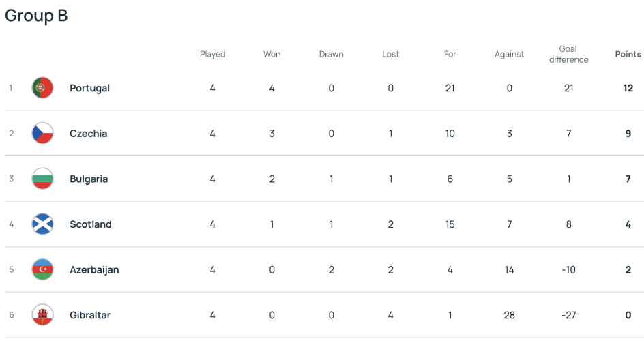Click the Goal difference column header
The width and height of the screenshot is (644, 341).
[568, 54]
